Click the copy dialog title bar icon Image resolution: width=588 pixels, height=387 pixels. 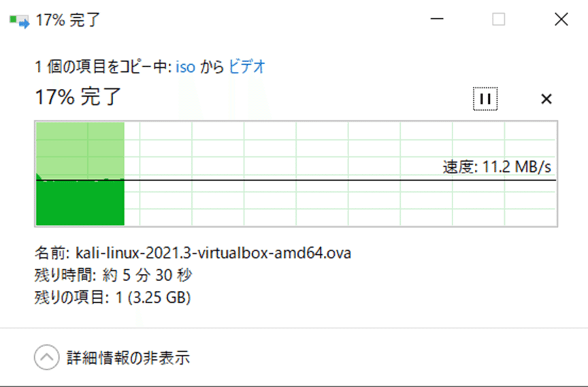[19, 20]
